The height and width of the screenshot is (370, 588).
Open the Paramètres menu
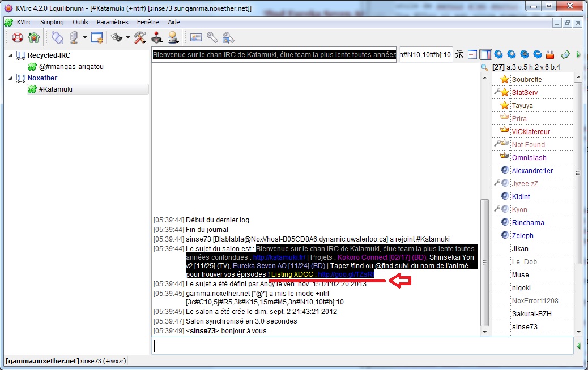[113, 22]
